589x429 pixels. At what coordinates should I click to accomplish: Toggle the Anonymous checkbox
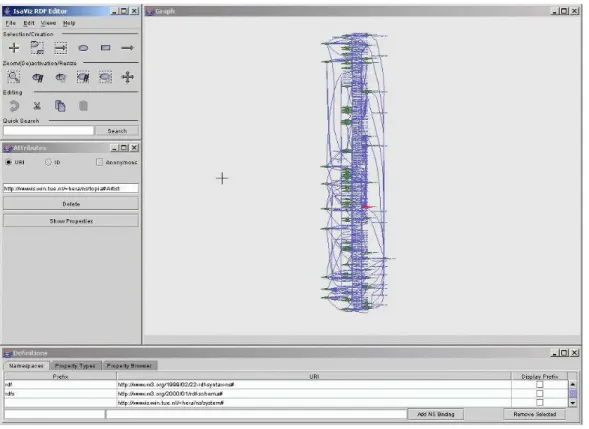(x=99, y=162)
